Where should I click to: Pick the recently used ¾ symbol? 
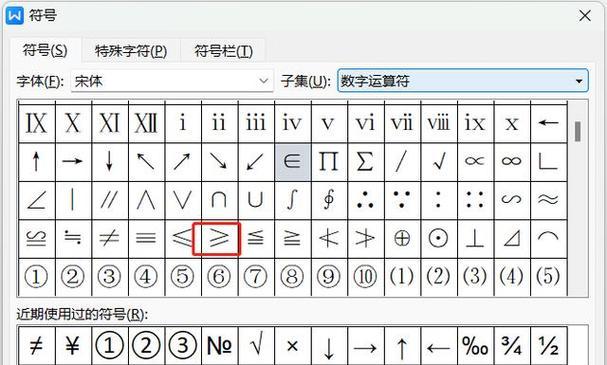512,345
